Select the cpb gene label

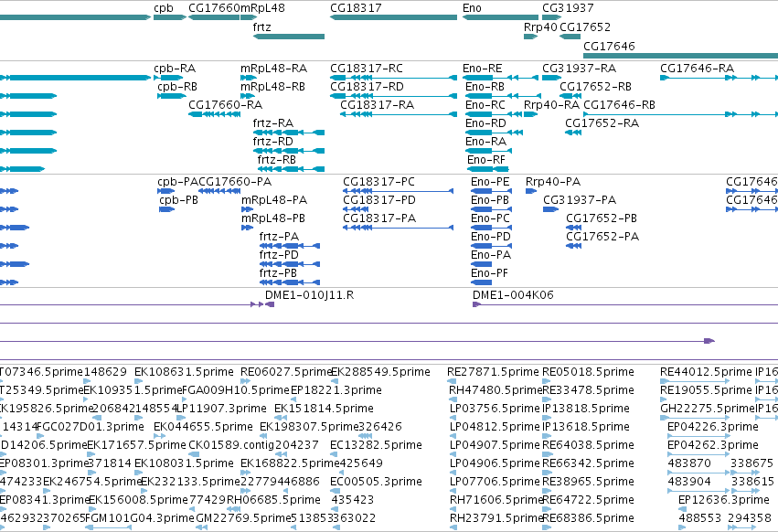(164, 8)
